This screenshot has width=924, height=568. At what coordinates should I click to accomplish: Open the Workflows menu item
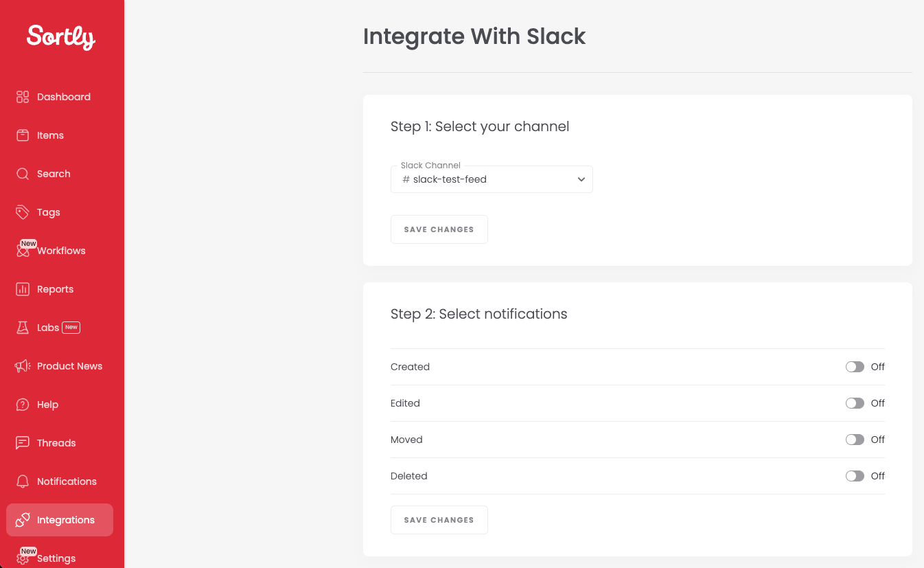(60, 251)
